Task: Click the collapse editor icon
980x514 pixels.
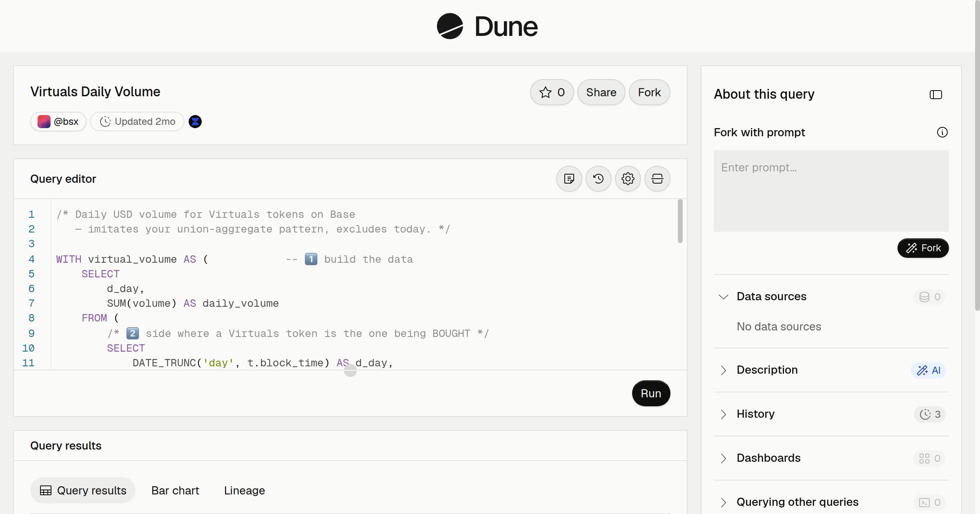Action: tap(657, 179)
